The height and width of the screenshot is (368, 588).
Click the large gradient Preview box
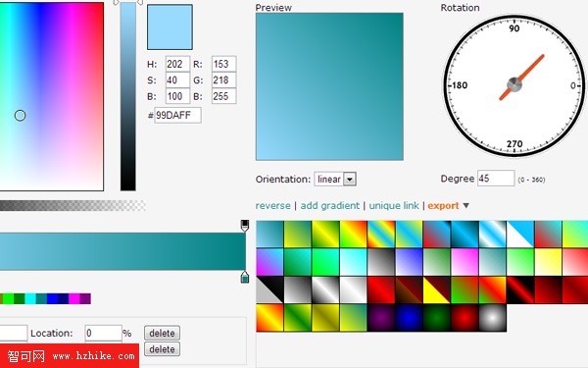point(329,86)
